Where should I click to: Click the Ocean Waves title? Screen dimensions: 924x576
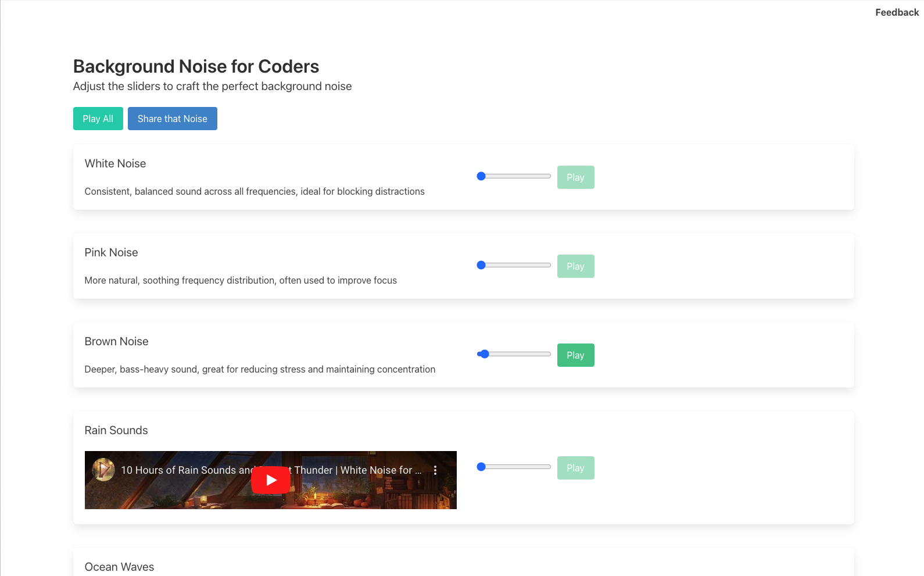(119, 567)
